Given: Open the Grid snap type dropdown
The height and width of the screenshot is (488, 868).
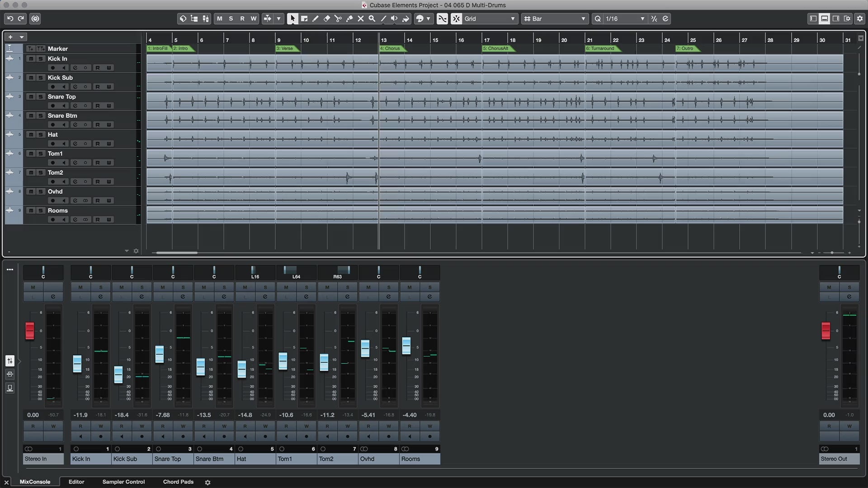Looking at the screenshot, I should (513, 19).
